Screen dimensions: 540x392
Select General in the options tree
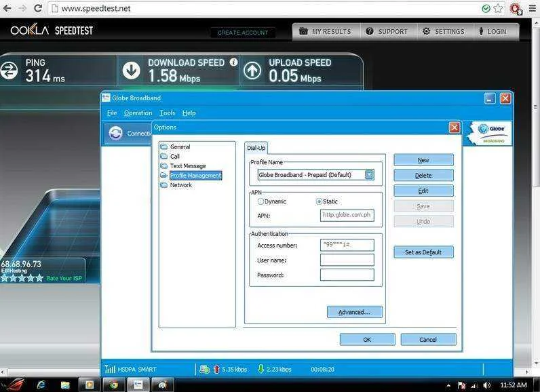[x=180, y=147]
